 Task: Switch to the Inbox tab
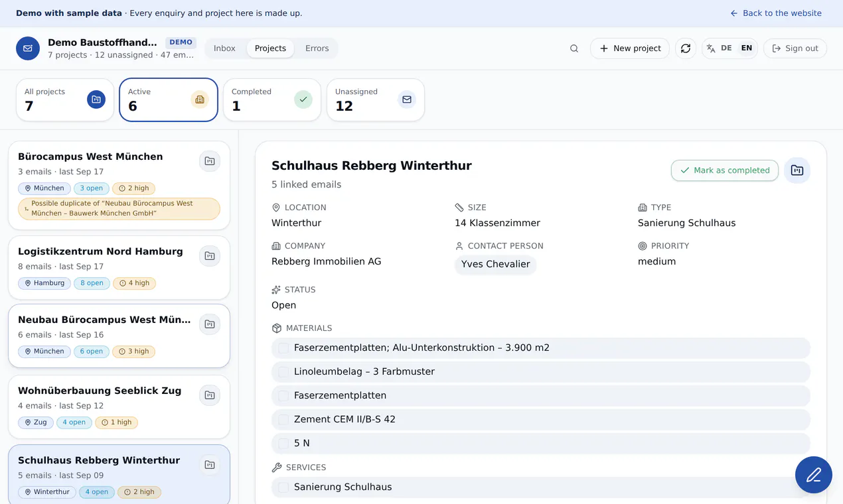pyautogui.click(x=224, y=48)
